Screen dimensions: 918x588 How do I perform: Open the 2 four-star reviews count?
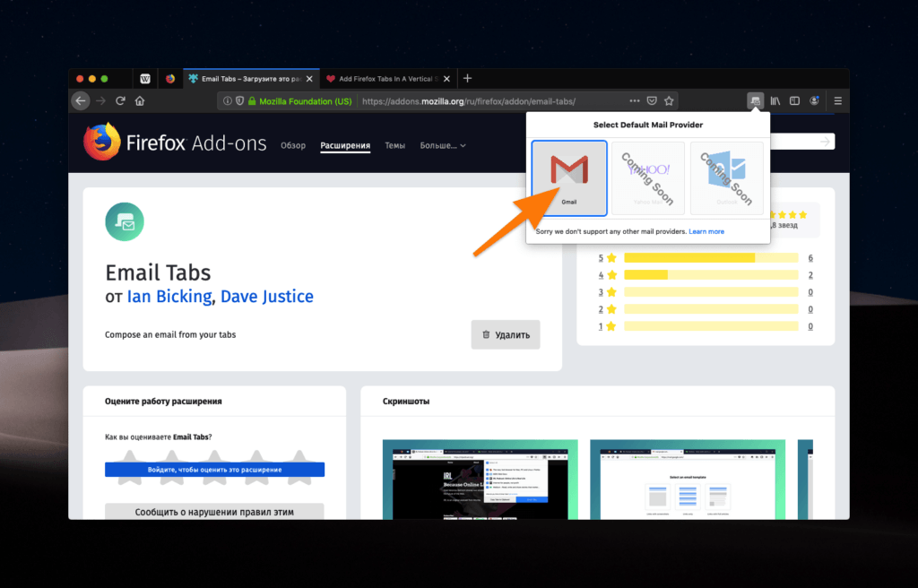click(x=810, y=274)
